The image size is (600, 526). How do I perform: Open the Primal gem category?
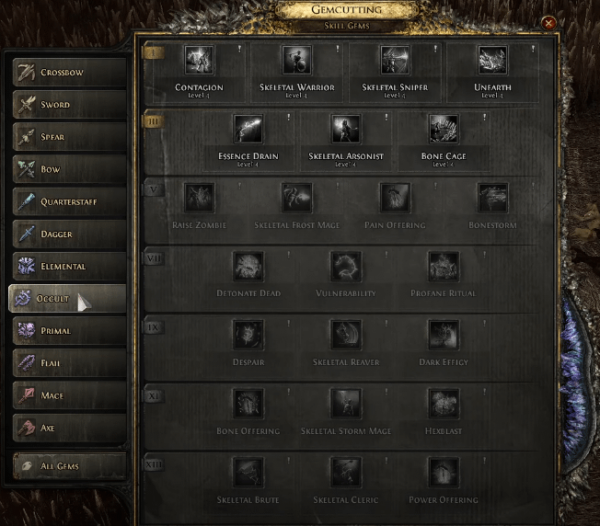(69, 331)
